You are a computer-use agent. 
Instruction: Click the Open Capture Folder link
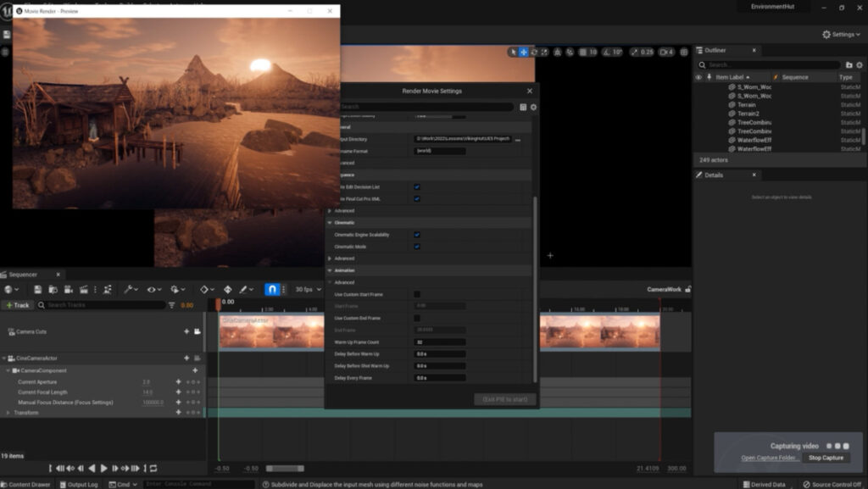(x=771, y=458)
